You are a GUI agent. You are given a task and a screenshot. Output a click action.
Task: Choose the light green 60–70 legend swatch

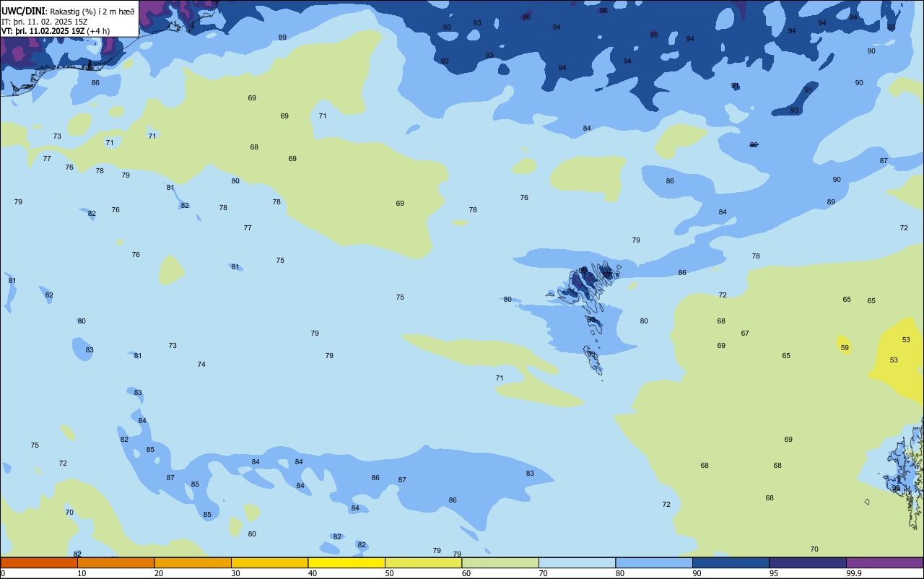500,562
